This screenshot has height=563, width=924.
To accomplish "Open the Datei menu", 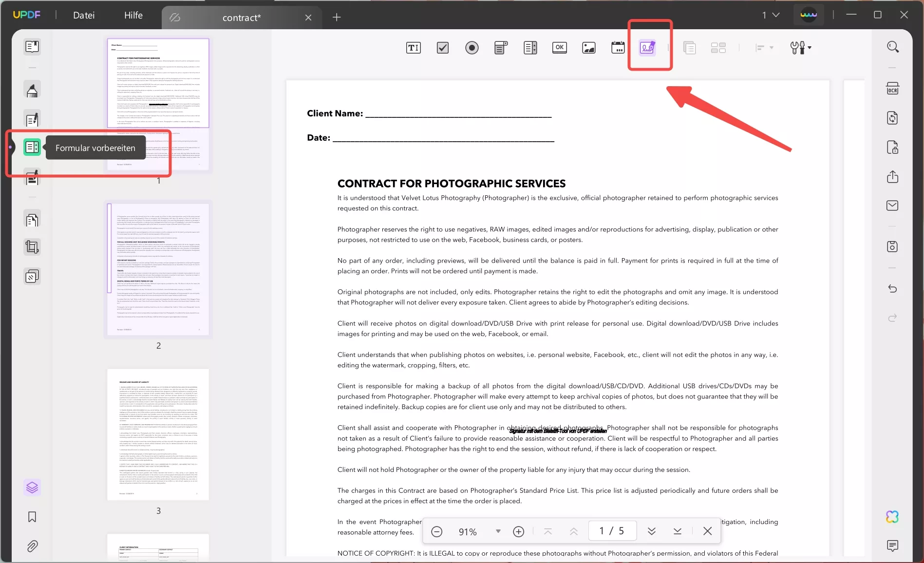I will [x=84, y=15].
